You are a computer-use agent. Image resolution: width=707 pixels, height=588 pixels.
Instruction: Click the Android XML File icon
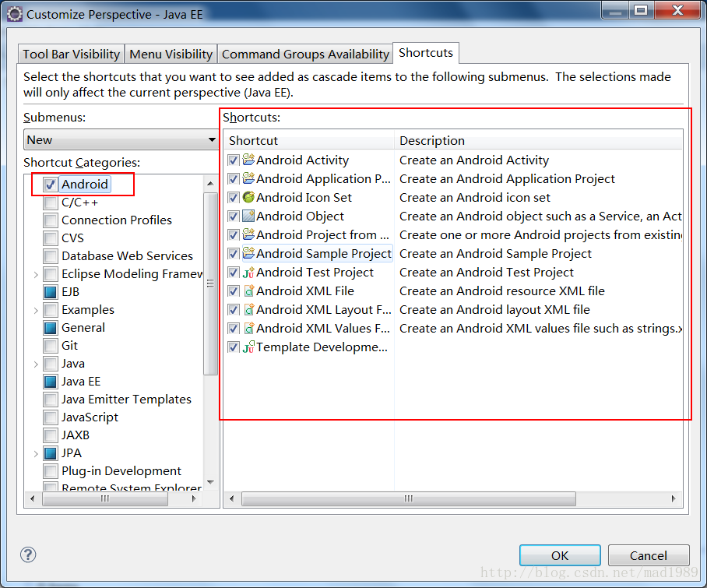coord(248,290)
